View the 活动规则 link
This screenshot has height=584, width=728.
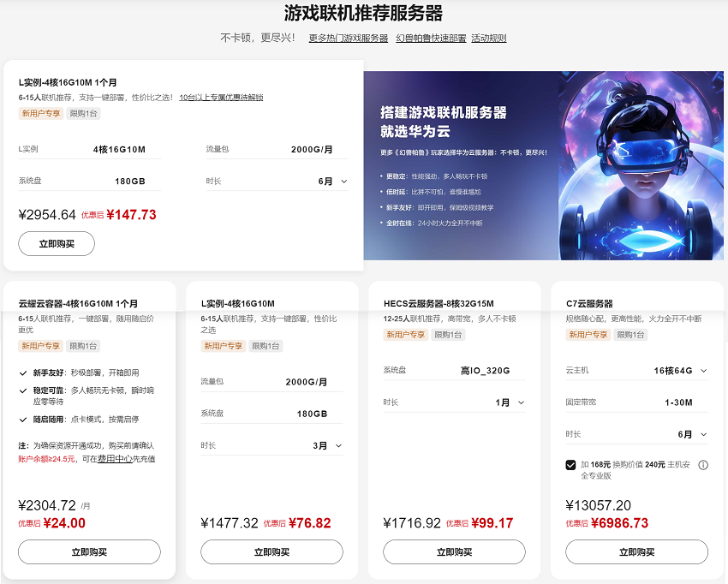[489, 38]
